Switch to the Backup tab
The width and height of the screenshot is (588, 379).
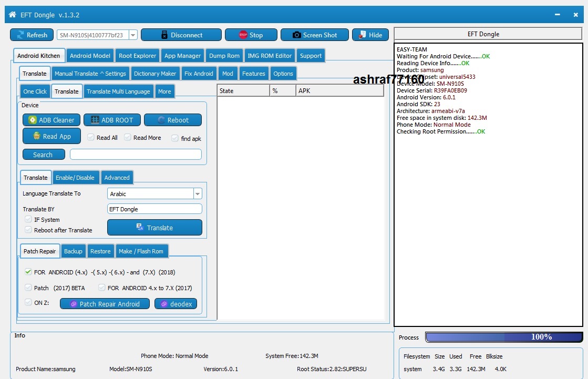click(x=73, y=251)
